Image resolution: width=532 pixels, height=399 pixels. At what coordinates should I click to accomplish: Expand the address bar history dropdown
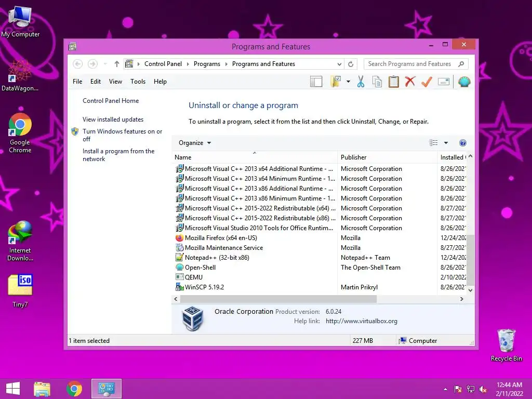339,64
